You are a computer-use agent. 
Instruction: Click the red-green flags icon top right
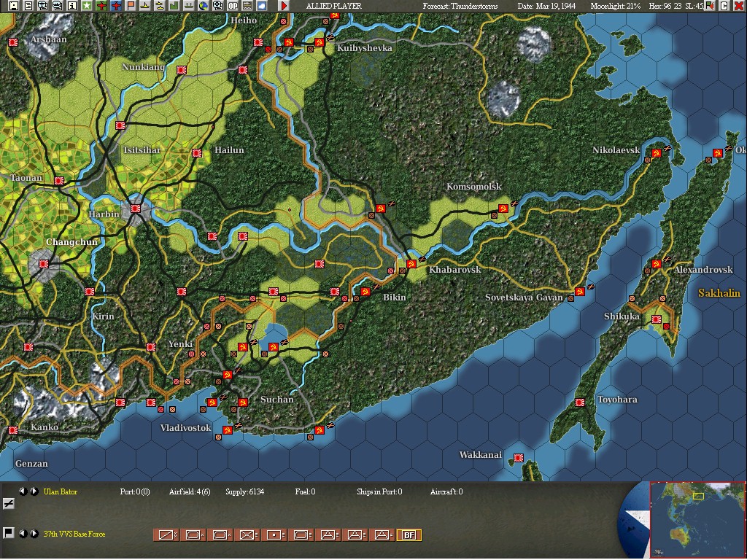coord(710,6)
